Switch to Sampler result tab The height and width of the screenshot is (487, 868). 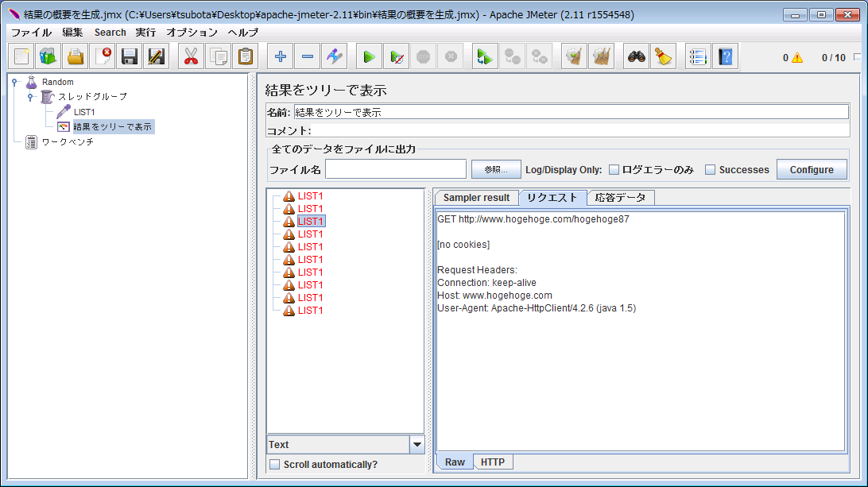click(x=477, y=198)
